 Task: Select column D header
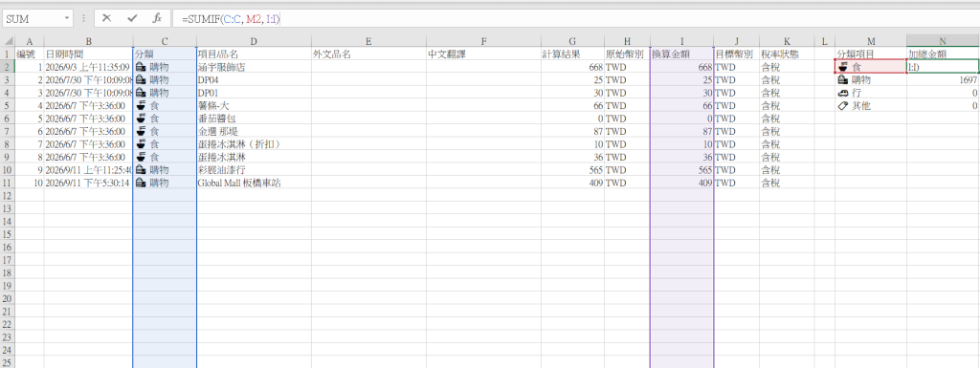pos(254,41)
